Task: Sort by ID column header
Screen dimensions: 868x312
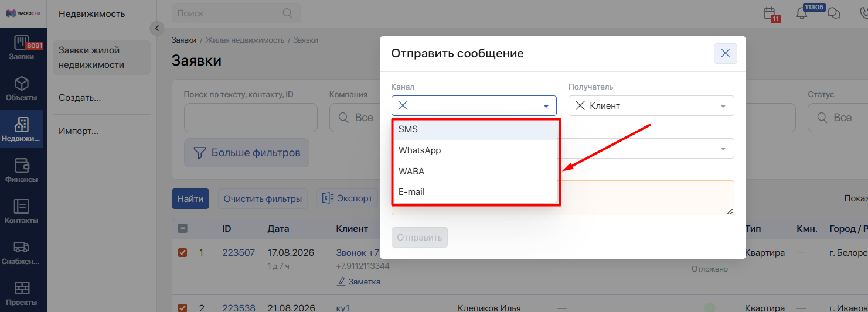Action: coord(227,229)
